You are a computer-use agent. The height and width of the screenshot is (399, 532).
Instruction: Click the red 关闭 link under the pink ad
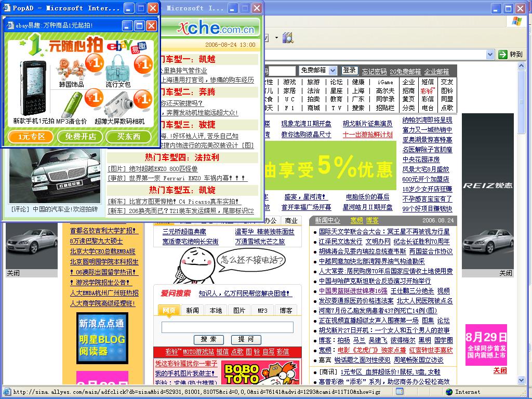[x=500, y=370]
